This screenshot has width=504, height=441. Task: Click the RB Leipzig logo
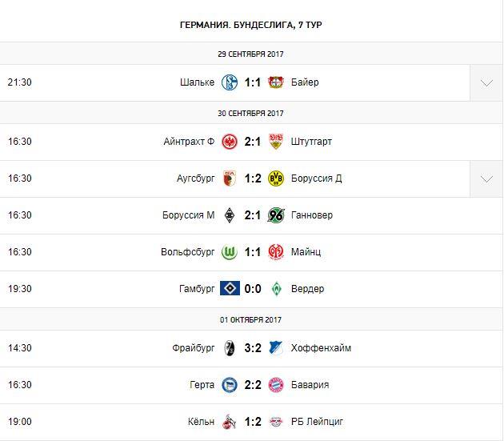point(276,422)
